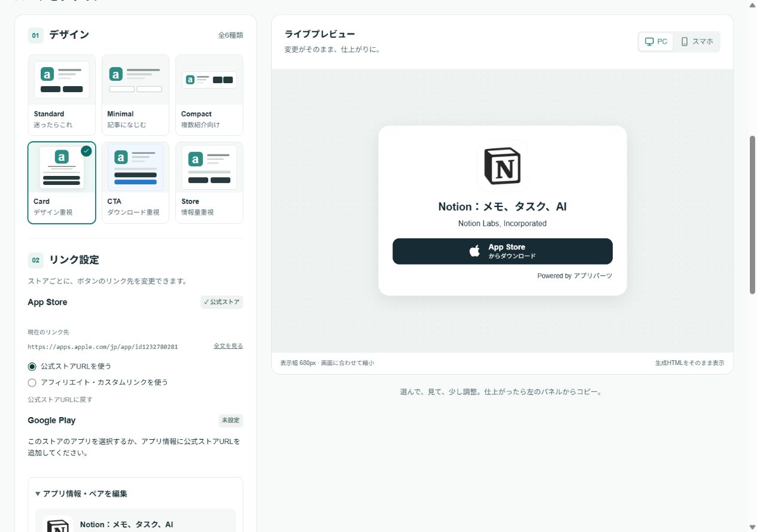Viewport: 757px width, 532px height.
Task: Click the smartphone icon in スマホ tab
Action: (x=685, y=42)
